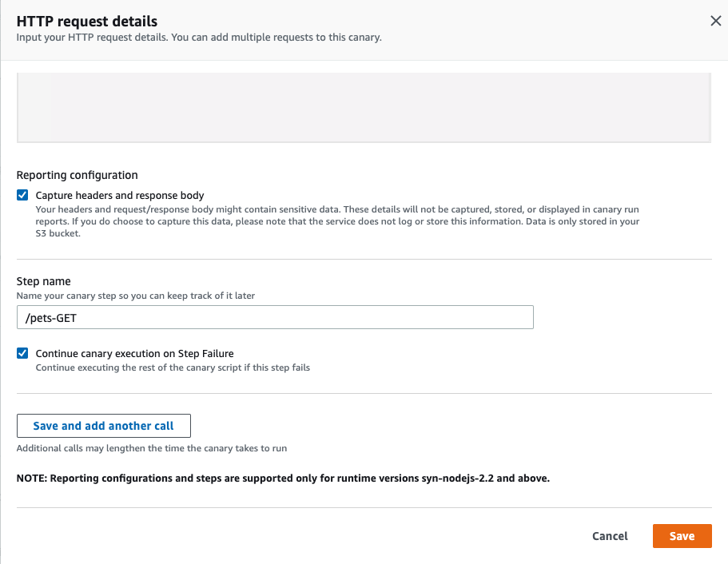
Task: Click the Save and add another call button
Action: [x=103, y=425]
